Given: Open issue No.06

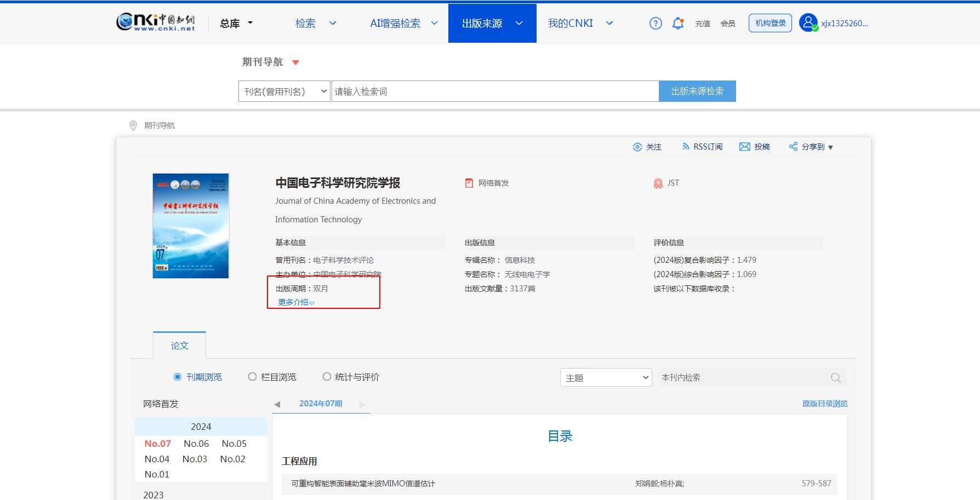Looking at the screenshot, I should coord(196,444).
